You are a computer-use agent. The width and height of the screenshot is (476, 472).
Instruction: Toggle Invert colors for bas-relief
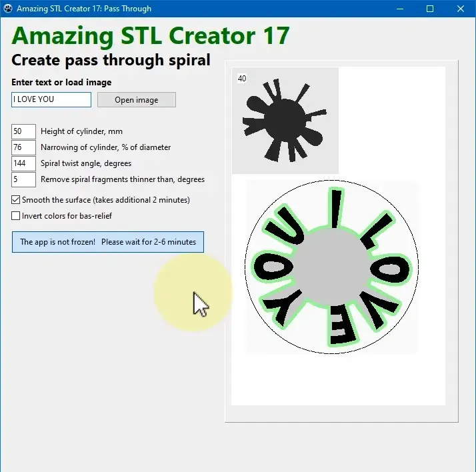pos(16,216)
